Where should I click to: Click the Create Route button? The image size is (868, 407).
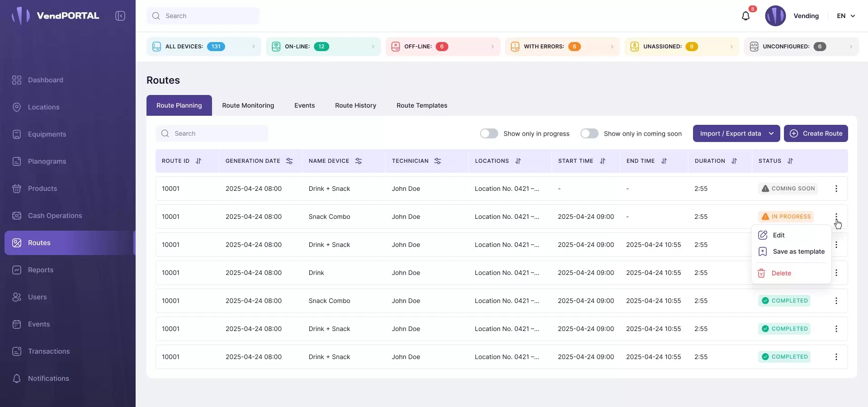816,133
